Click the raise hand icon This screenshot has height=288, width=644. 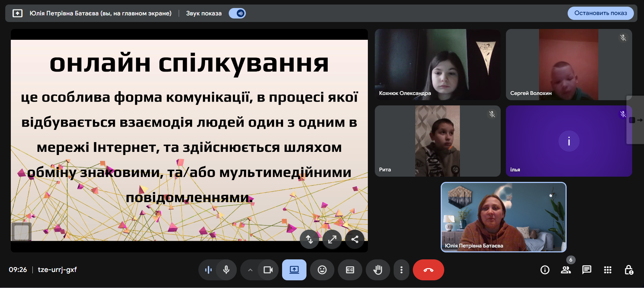(378, 270)
